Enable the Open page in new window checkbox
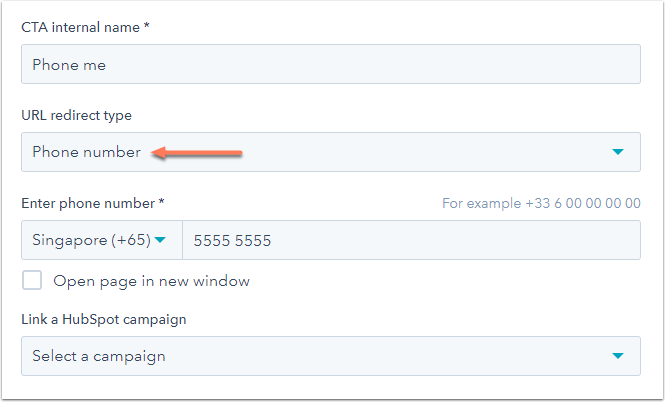 coord(32,281)
